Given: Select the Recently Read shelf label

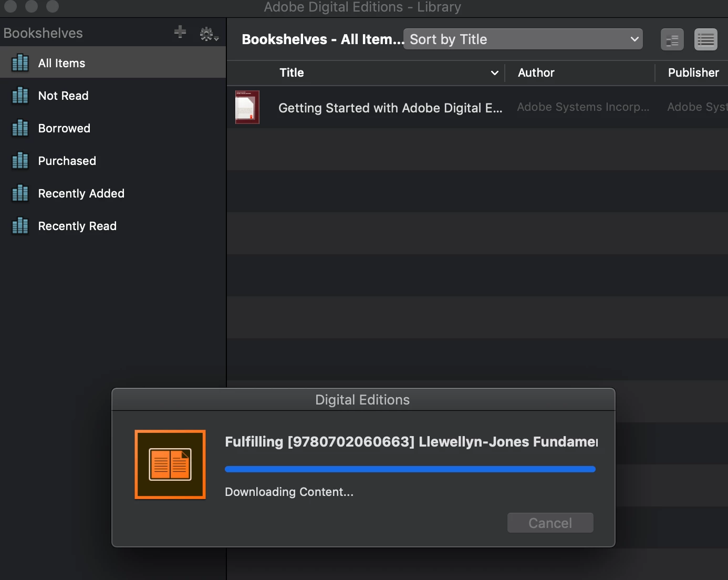Looking at the screenshot, I should [77, 226].
